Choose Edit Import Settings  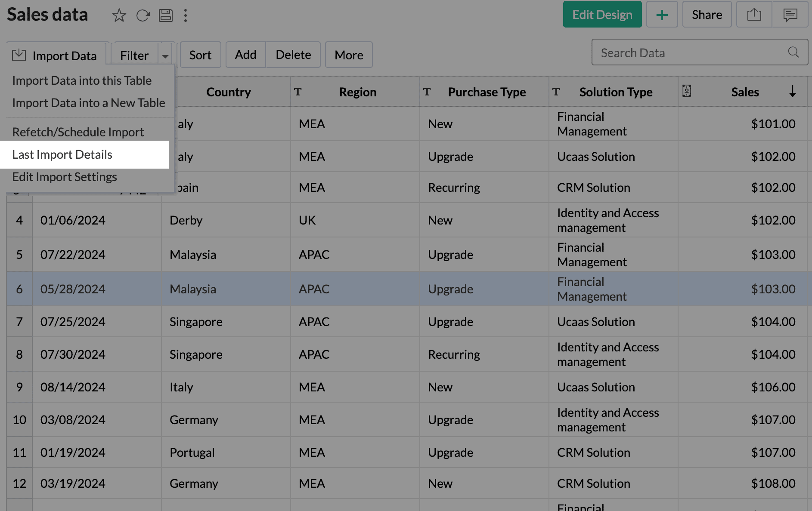coord(65,177)
